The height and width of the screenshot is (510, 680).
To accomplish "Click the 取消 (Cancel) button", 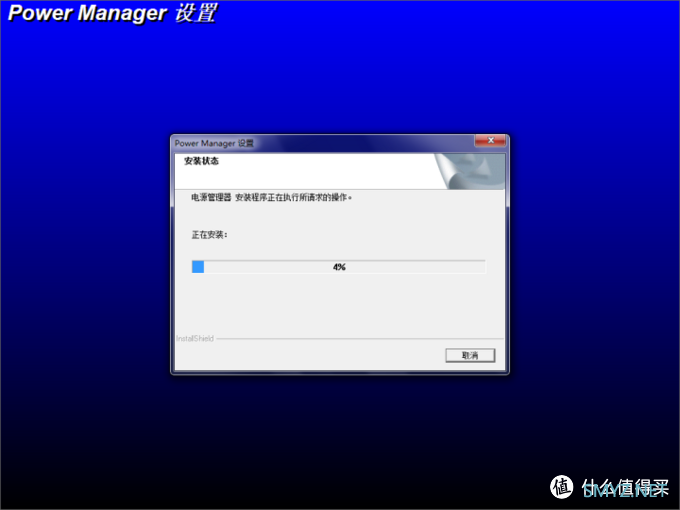I will (470, 356).
